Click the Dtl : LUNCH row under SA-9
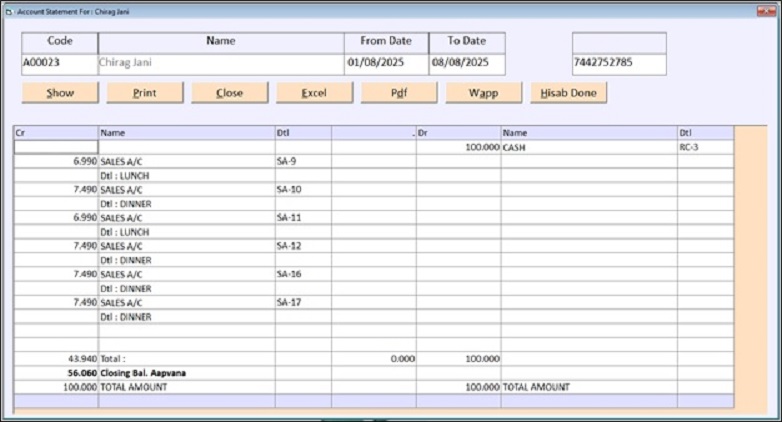Viewport: 782px width, 422px height. 187,176
